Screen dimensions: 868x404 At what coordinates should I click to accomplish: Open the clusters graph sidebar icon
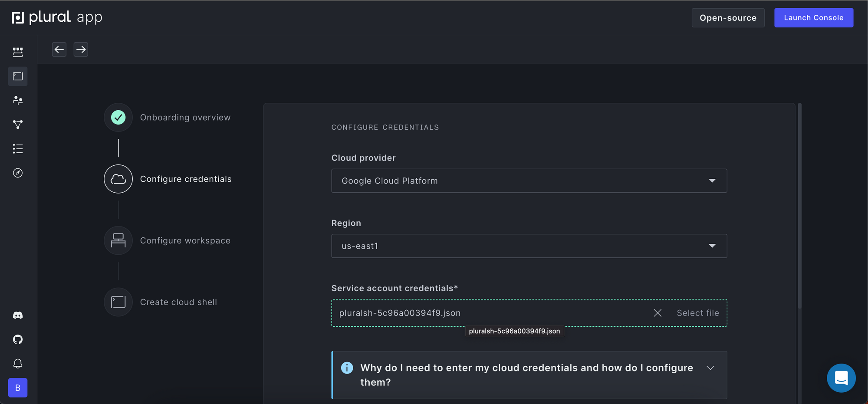point(18,125)
